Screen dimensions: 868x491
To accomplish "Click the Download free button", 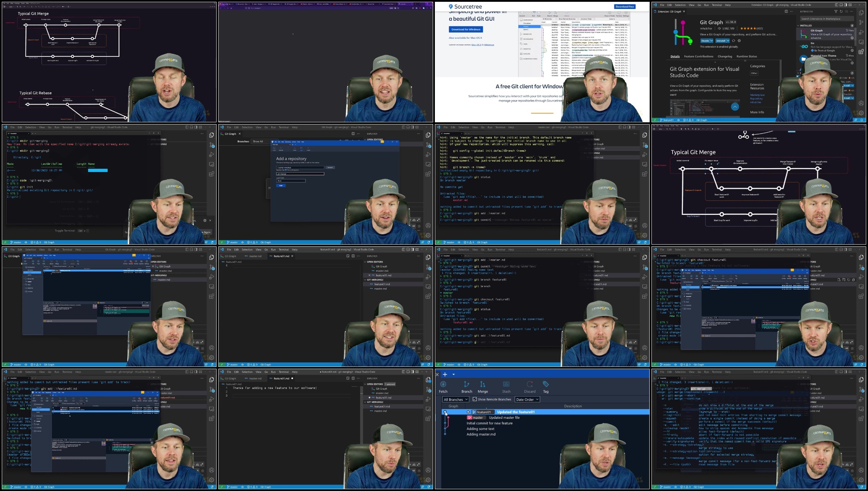I will click(x=625, y=6).
